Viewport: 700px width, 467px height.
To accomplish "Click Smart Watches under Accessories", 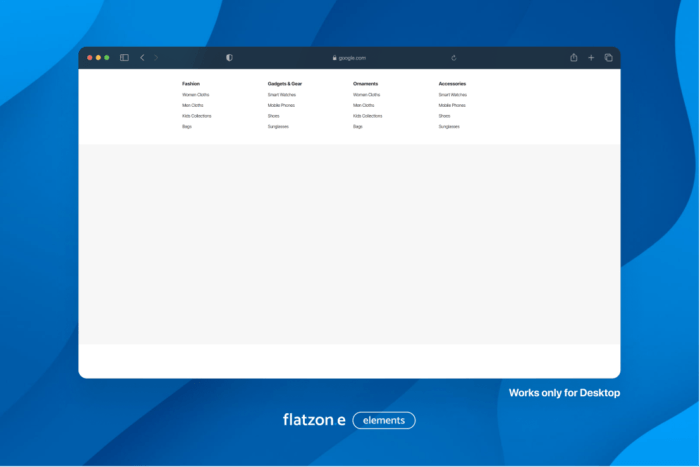I will coord(452,94).
